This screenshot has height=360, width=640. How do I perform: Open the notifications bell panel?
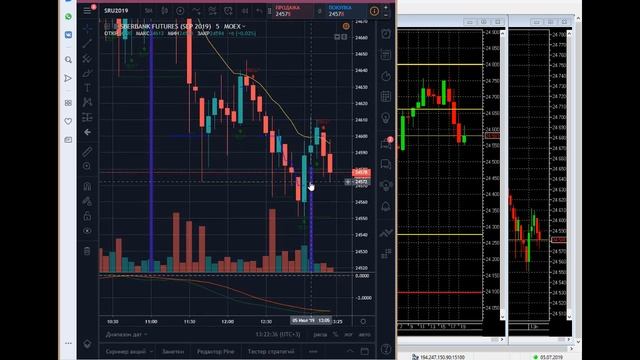(386, 207)
